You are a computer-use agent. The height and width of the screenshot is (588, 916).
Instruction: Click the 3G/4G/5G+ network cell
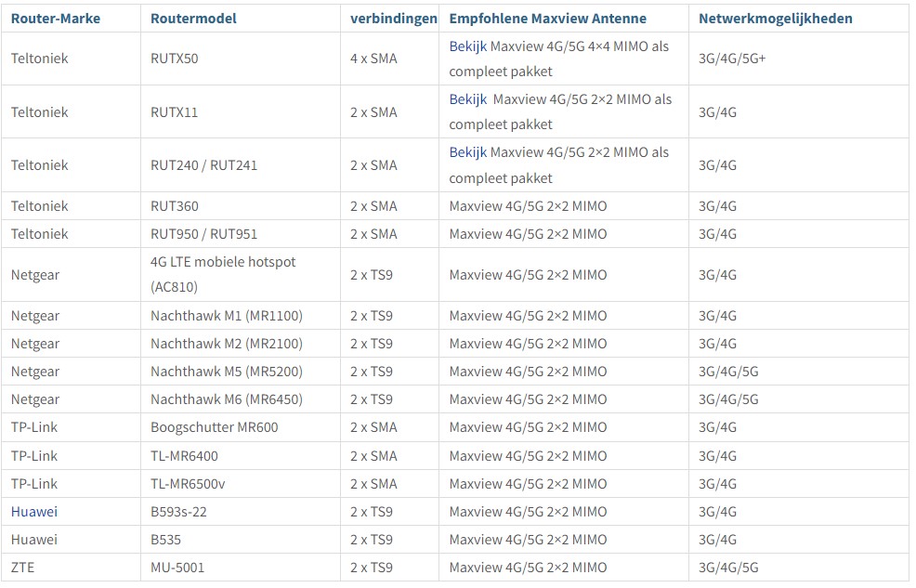point(732,59)
